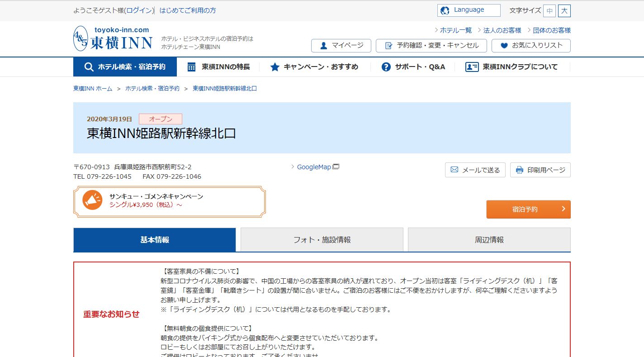
Task: Open 団体のお客様 link
Action: (552, 30)
